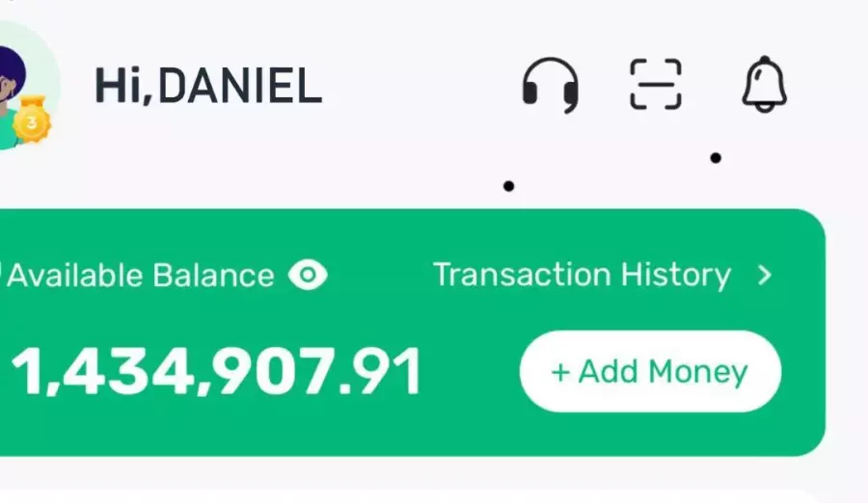Screen dimensions: 868x503
Task: Tap the name DANIEL in the header
Action: 240,86
